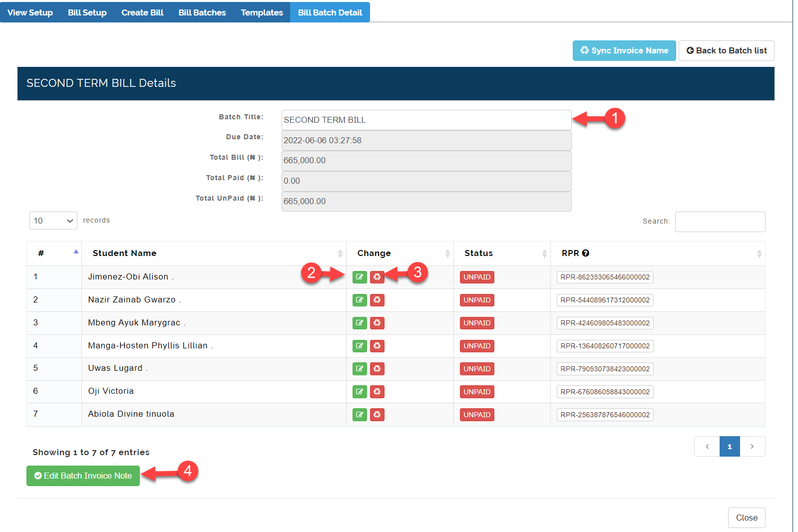Sort table by RPR column
This screenshot has width=798, height=532.
click(658, 254)
